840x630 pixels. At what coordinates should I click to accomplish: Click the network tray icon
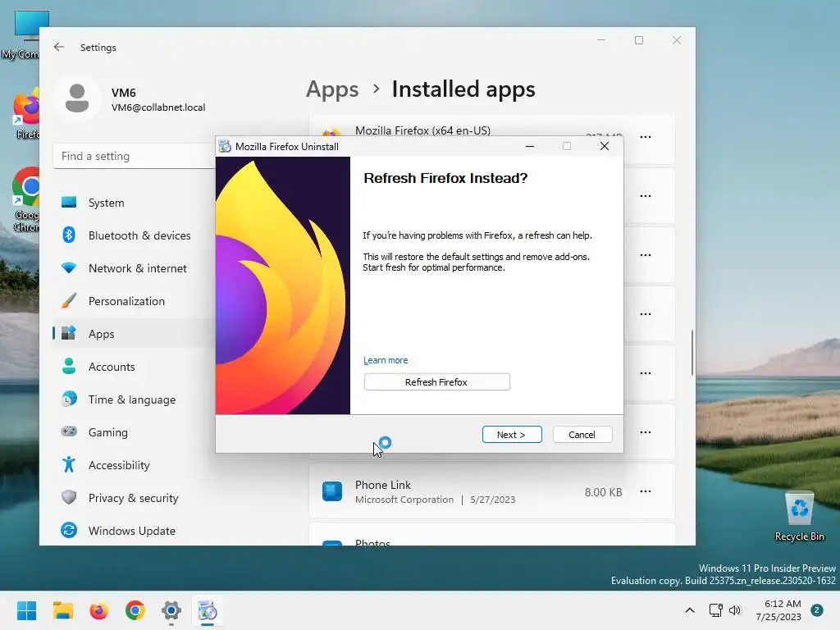pyautogui.click(x=715, y=610)
